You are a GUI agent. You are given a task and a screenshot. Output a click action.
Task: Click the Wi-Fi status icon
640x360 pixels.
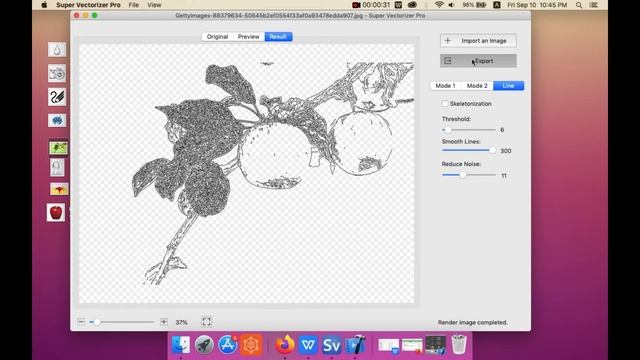click(439, 5)
